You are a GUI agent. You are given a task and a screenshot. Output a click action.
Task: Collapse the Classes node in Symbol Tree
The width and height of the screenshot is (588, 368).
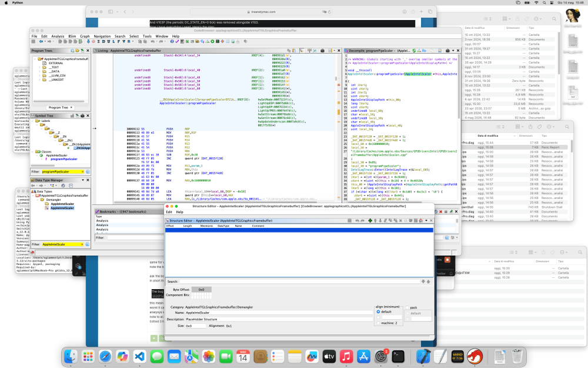34,152
